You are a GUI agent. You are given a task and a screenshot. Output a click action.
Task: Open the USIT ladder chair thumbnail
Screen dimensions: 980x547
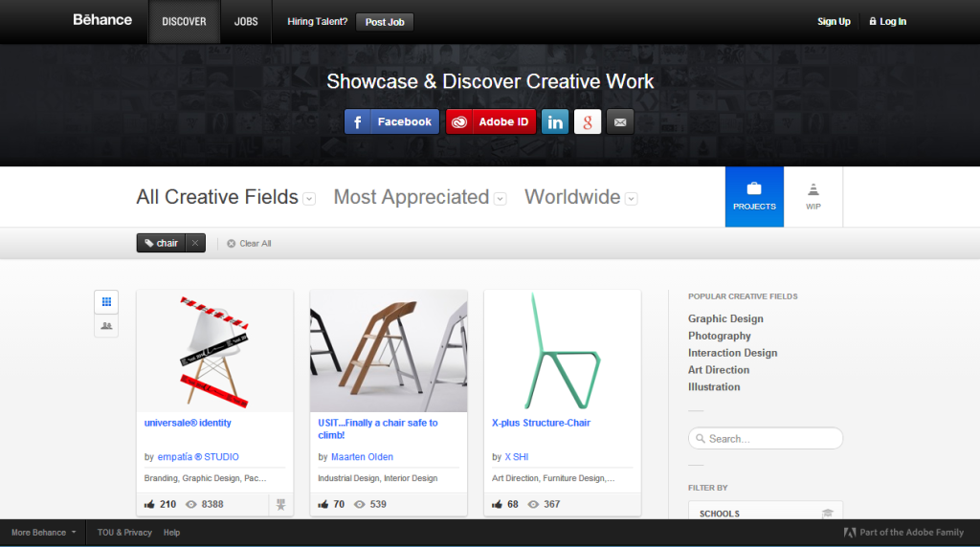tap(389, 351)
